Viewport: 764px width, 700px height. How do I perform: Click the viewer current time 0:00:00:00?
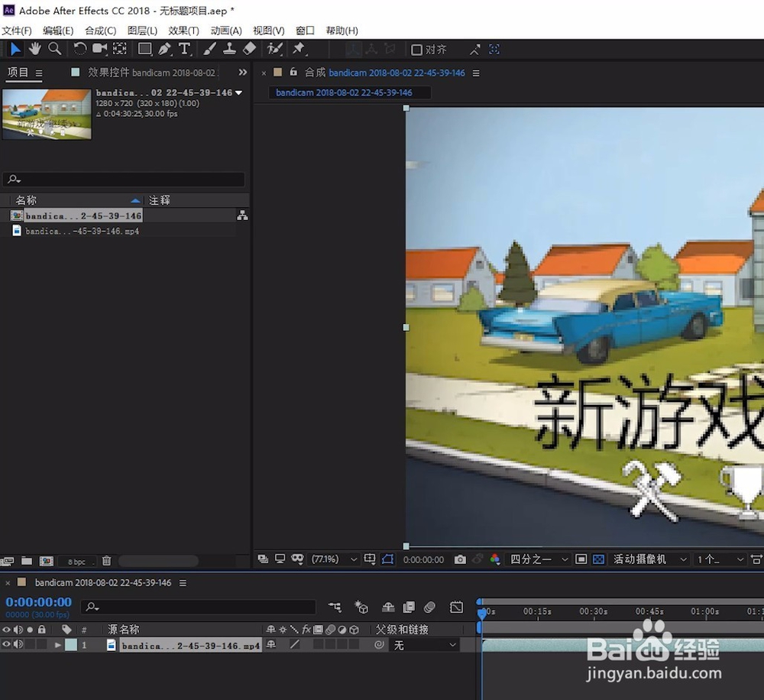(x=423, y=559)
